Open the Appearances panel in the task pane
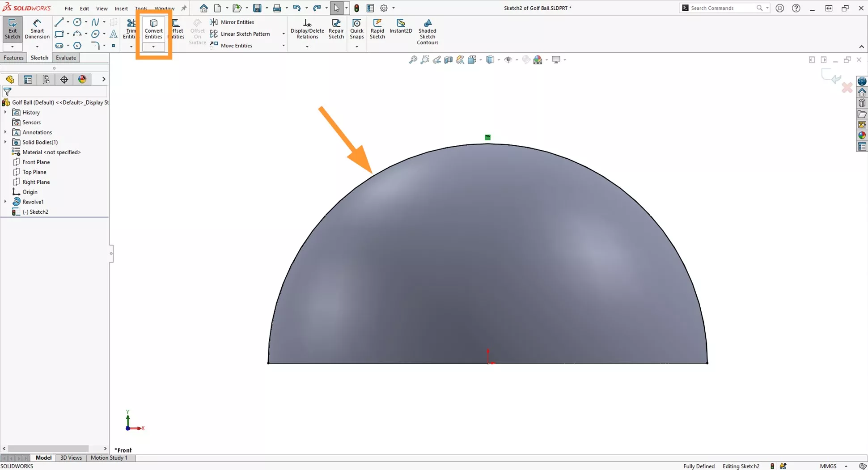Image resolution: width=868 pixels, height=470 pixels. (862, 135)
